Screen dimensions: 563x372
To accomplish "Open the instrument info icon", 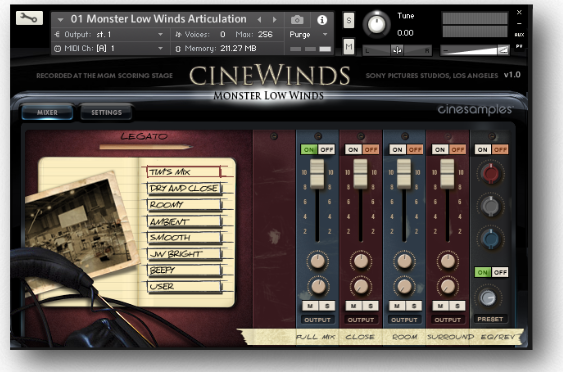I will pyautogui.click(x=322, y=20).
